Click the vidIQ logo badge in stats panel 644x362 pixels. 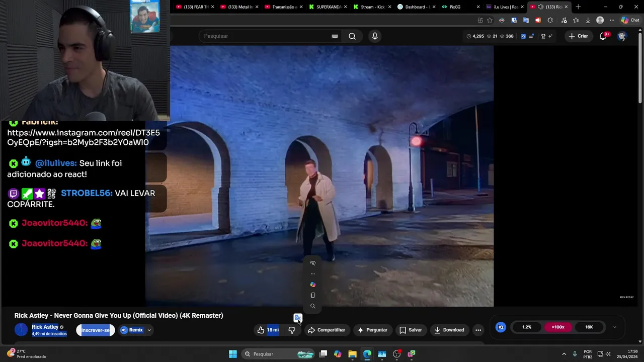click(x=501, y=327)
